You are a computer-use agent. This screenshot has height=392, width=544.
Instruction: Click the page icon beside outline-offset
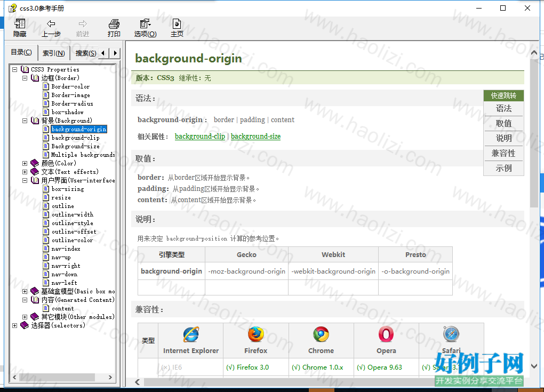[x=46, y=231]
